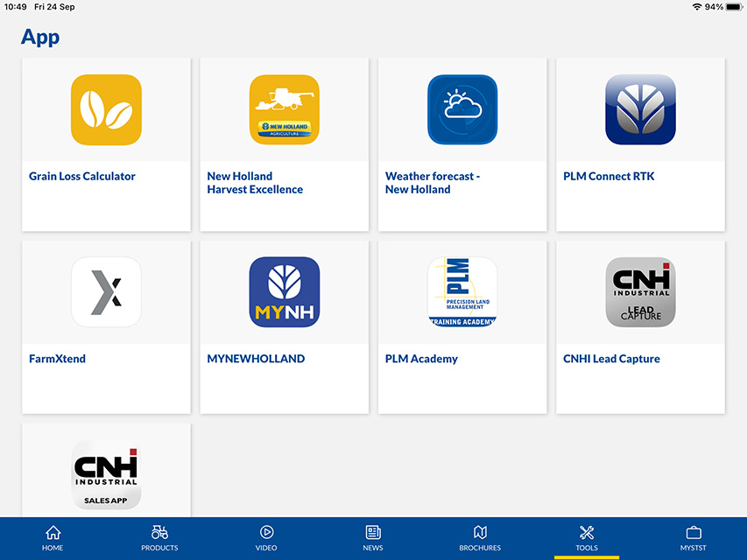747x560 pixels.
Task: Open the MYNEWHOLLAND title link
Action: tap(256, 359)
